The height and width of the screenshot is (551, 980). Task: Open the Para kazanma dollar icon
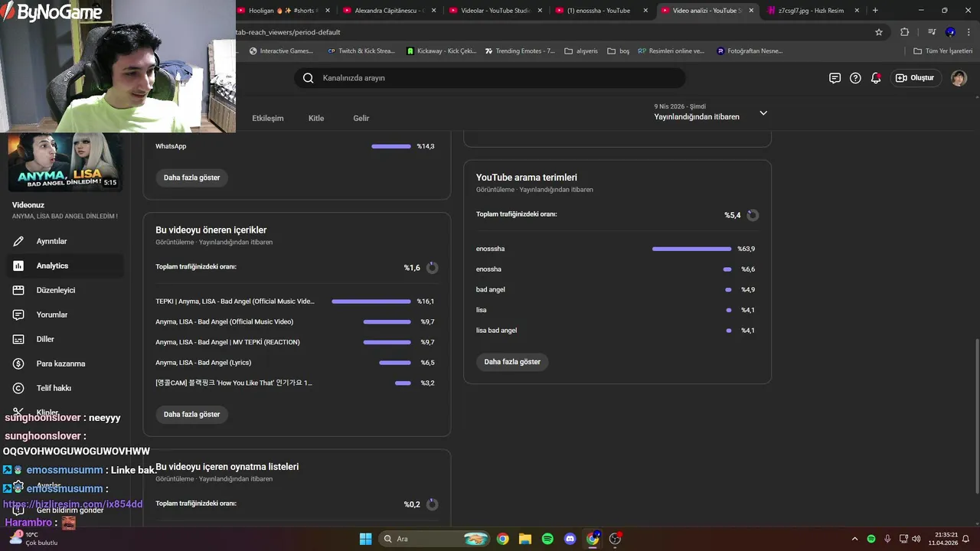pyautogui.click(x=18, y=364)
